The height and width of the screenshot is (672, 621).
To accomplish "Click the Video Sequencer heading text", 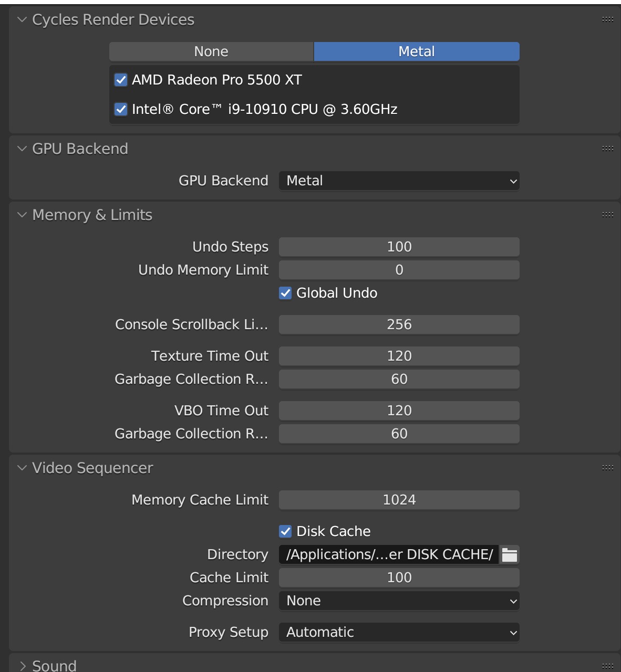I will (93, 468).
